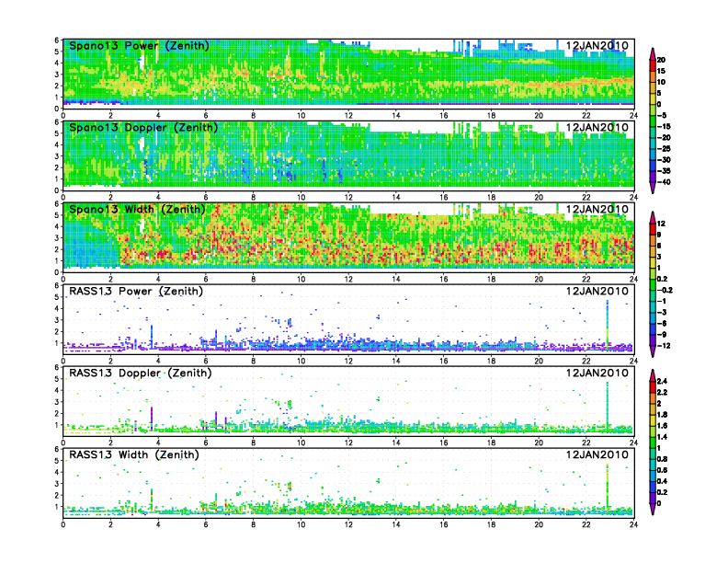Click the tall vertical spike in RASS13 Power plot

608,324
